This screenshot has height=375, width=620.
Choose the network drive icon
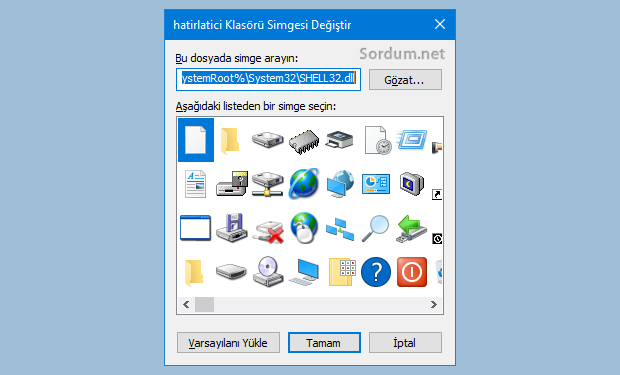268,184
